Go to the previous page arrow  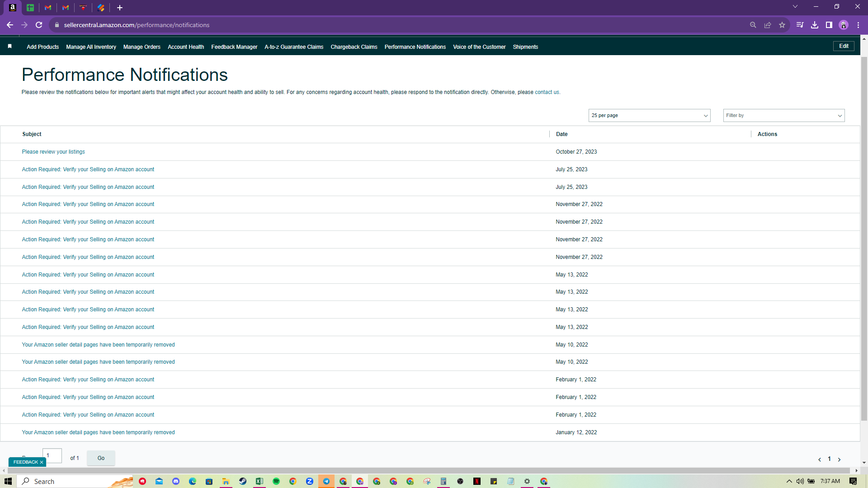click(x=820, y=460)
